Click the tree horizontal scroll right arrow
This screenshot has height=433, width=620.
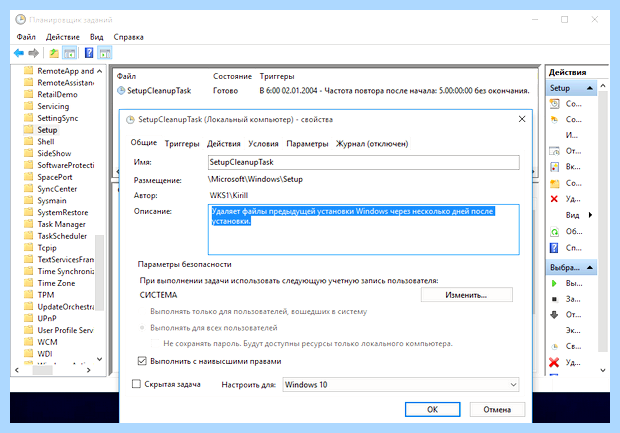(89, 370)
